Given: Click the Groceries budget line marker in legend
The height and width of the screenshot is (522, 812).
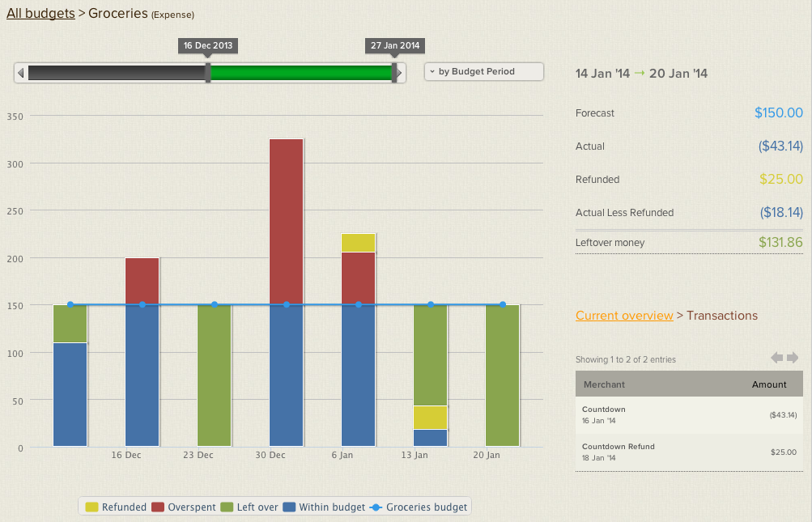Looking at the screenshot, I should (376, 507).
